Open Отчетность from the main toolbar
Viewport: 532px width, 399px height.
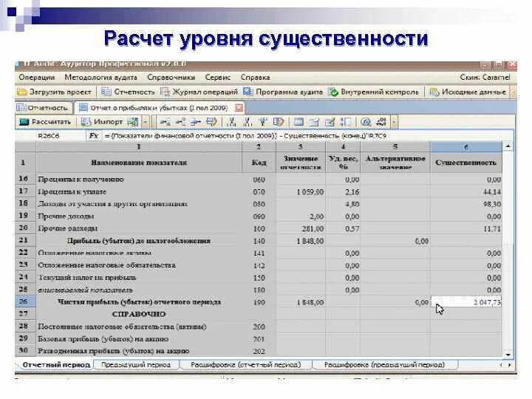click(x=129, y=92)
